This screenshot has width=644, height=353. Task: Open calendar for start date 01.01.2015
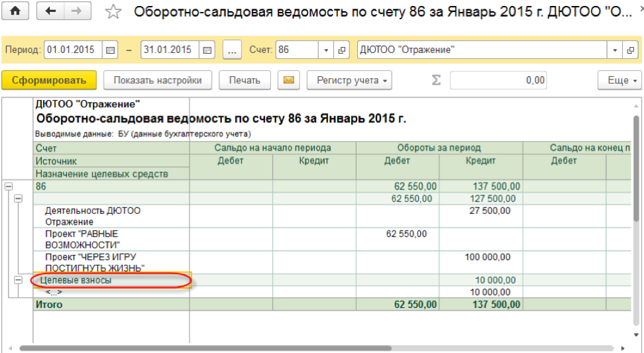(x=111, y=50)
